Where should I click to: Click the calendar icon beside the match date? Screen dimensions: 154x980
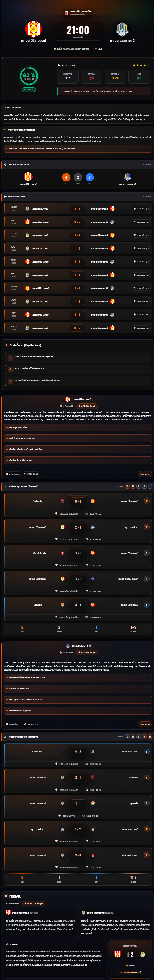pyautogui.click(x=55, y=49)
